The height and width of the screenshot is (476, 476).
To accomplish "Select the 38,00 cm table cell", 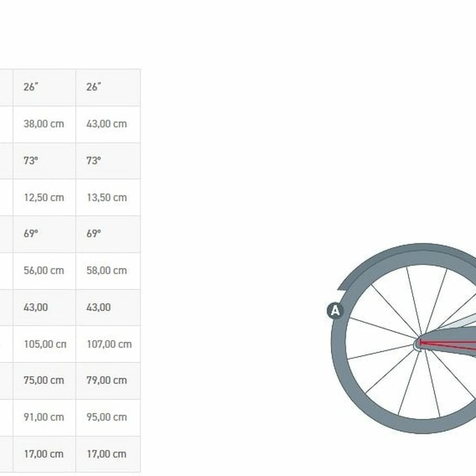I will pos(44,124).
